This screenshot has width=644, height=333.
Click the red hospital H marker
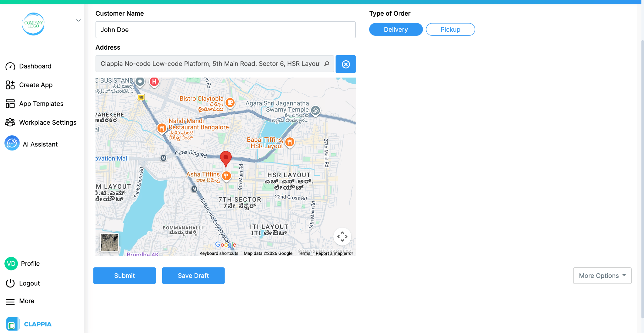[x=154, y=82]
